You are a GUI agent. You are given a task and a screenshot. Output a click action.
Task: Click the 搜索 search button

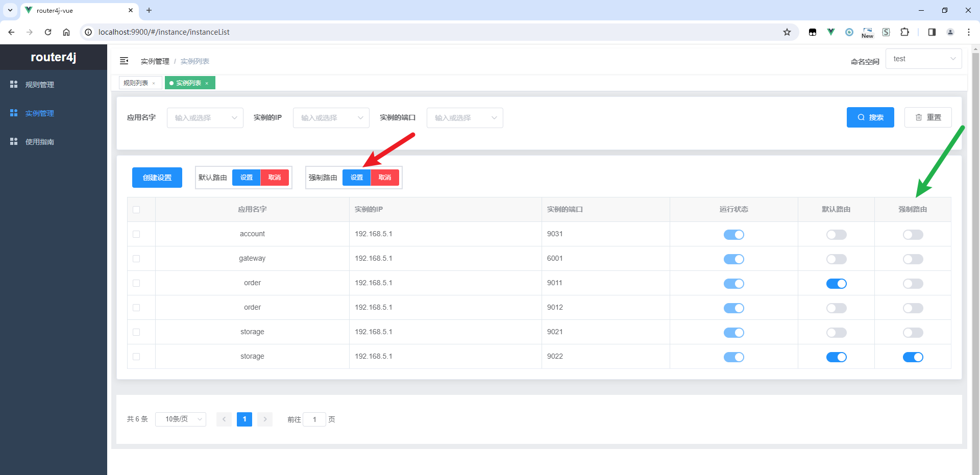point(870,117)
